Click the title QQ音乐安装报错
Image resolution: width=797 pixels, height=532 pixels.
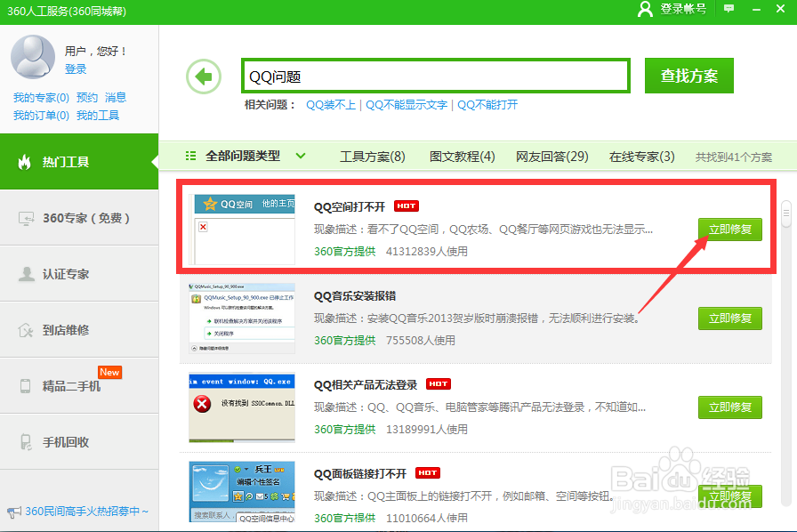pyautogui.click(x=355, y=296)
